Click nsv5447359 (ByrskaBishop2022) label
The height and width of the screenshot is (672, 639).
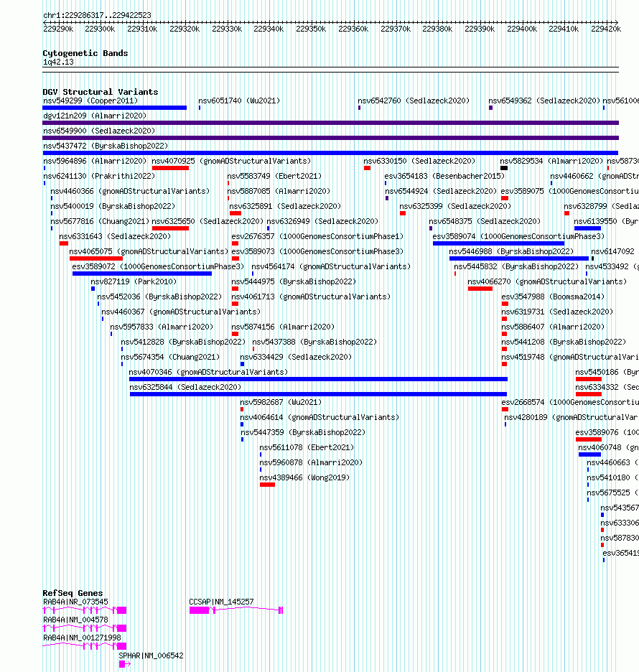coord(304,432)
